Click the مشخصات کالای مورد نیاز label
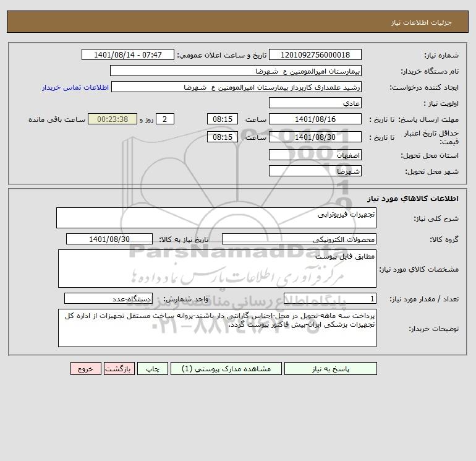The height and width of the screenshot is (461, 476). [x=419, y=269]
